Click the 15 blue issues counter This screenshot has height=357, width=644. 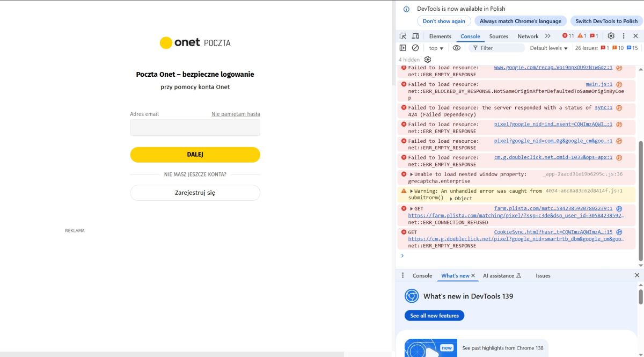click(632, 48)
